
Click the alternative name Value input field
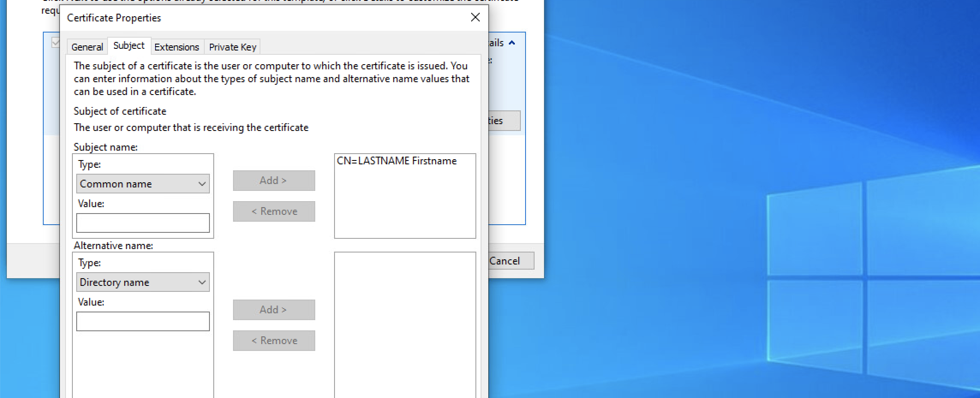coord(143,321)
